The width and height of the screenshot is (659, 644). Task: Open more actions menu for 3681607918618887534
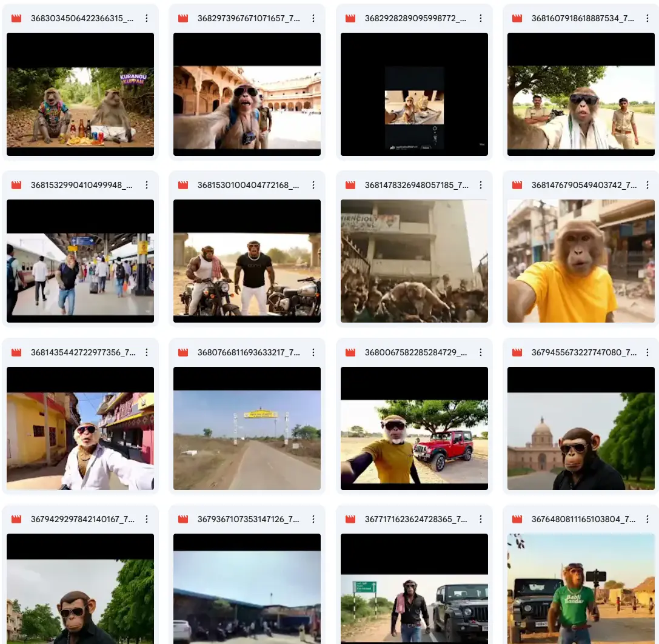coord(647,18)
